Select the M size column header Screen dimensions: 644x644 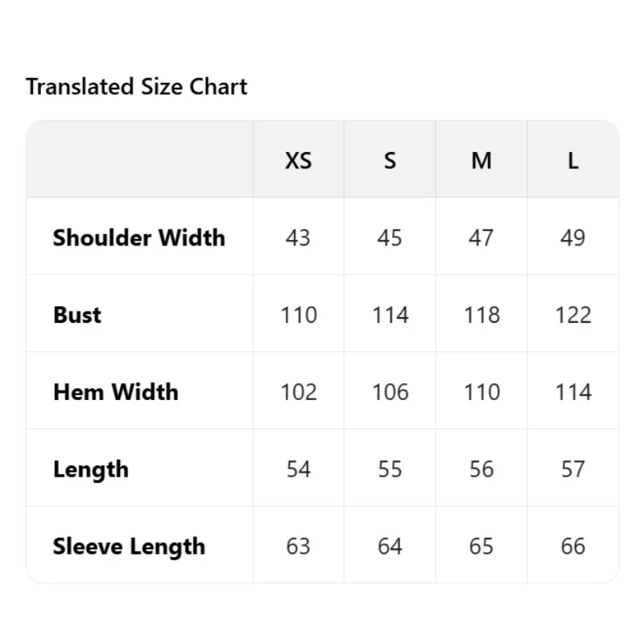tap(481, 160)
